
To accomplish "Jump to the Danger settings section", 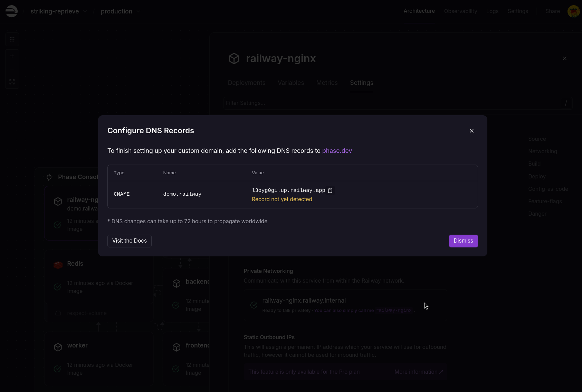I will point(537,214).
